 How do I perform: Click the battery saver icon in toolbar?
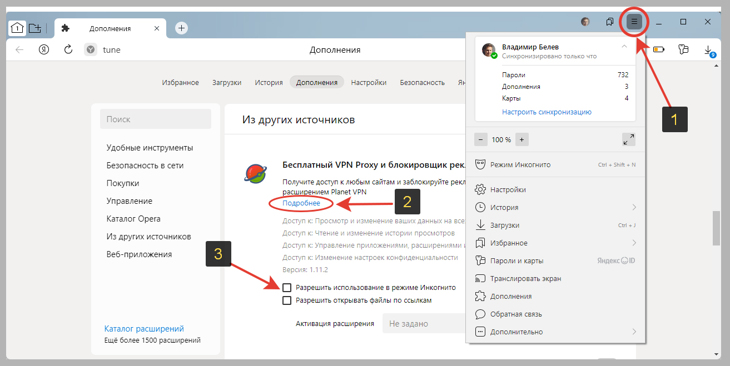click(x=658, y=49)
